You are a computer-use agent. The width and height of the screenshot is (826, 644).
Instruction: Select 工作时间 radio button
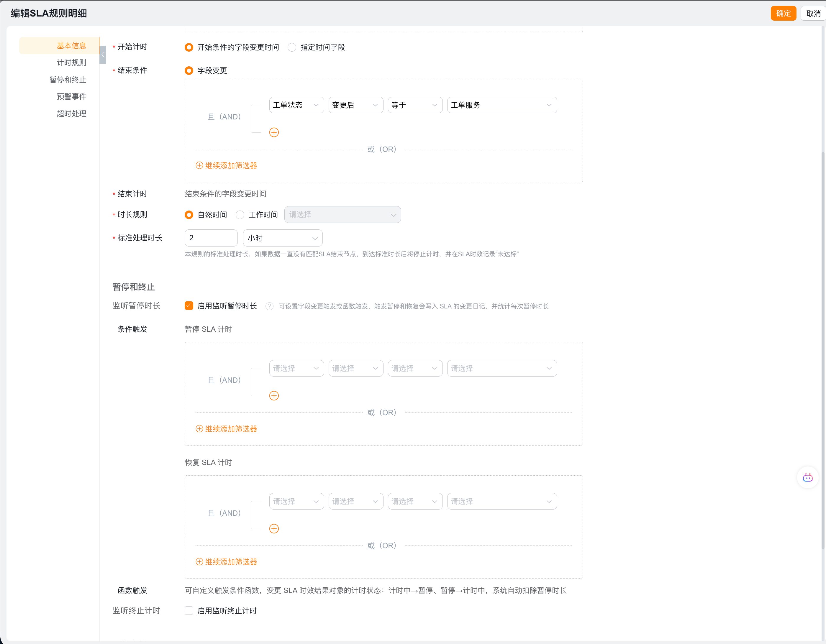[x=240, y=215]
